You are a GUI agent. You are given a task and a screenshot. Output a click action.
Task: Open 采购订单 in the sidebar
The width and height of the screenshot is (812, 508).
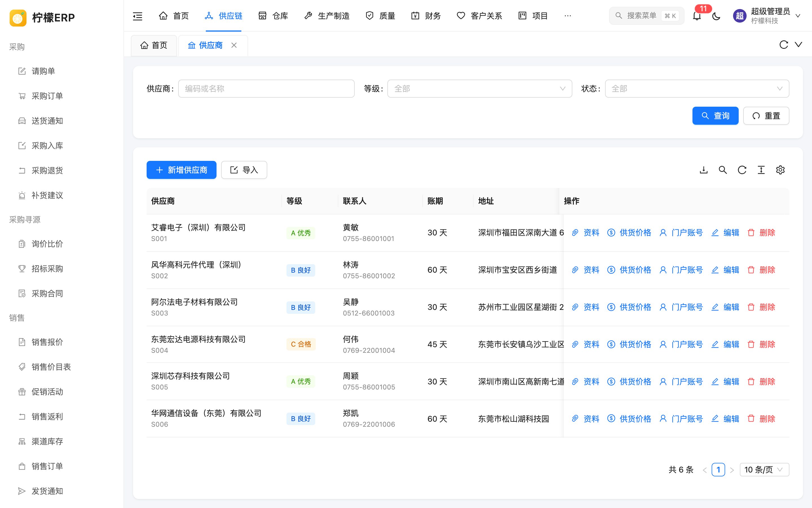point(62,96)
